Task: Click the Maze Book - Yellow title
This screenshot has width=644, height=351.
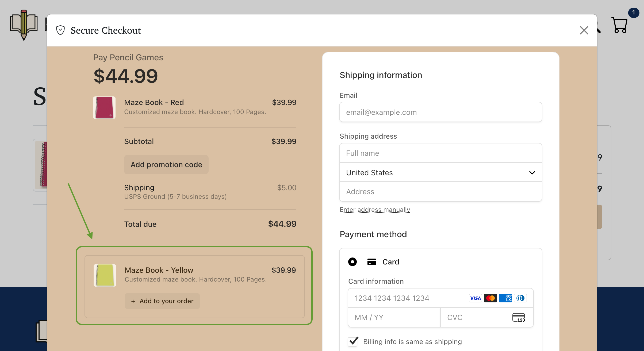Action: click(x=159, y=270)
